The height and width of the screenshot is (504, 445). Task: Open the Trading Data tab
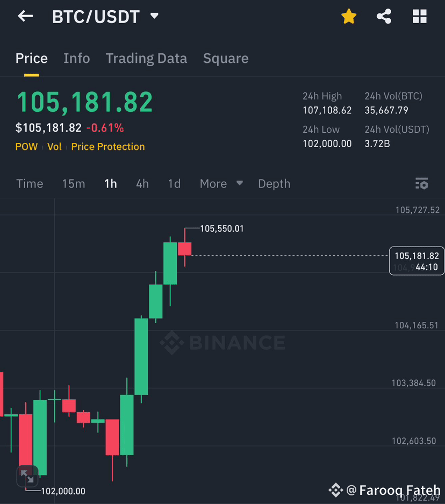(146, 59)
